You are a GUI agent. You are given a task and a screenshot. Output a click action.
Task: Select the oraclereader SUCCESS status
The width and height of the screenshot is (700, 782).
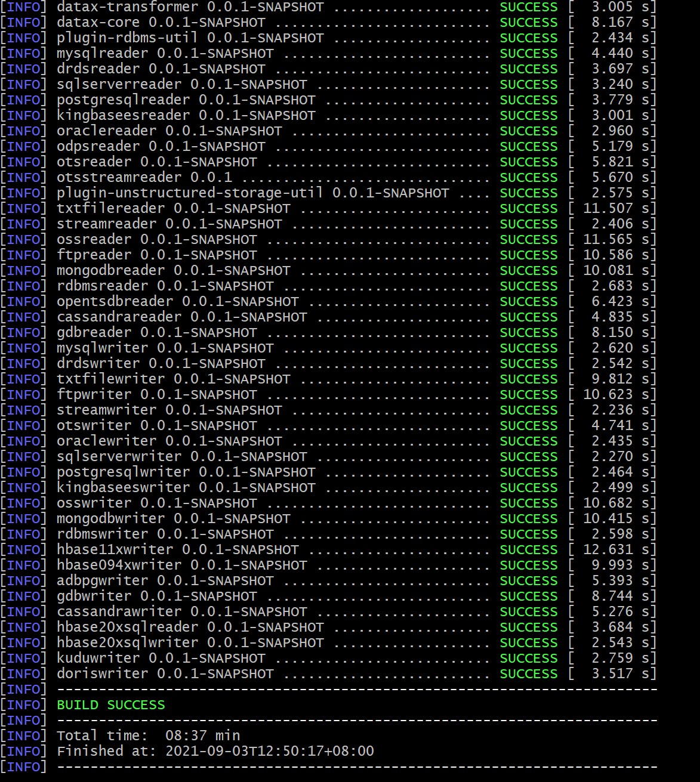pyautogui.click(x=528, y=131)
